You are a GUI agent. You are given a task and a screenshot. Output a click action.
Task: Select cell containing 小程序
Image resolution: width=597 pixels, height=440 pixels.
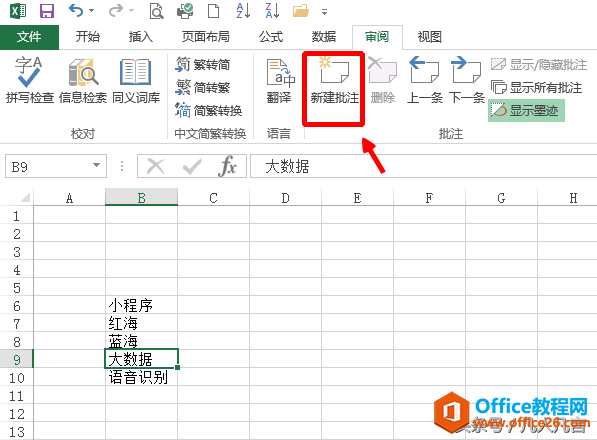coord(142,305)
